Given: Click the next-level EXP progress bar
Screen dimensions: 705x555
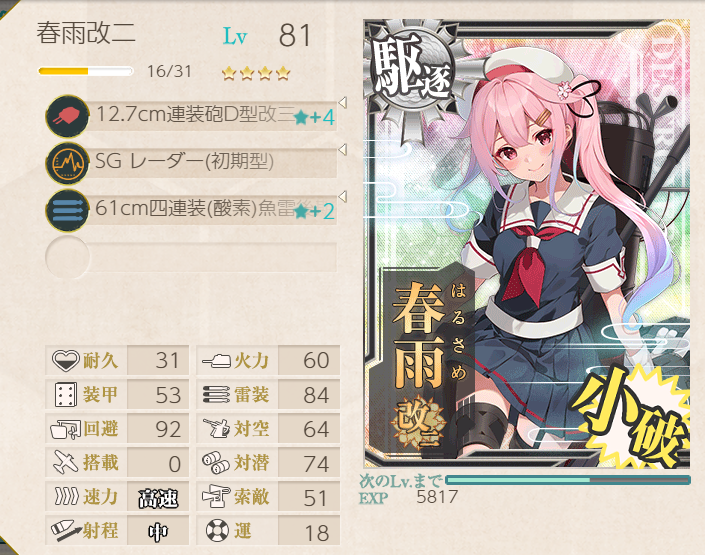Looking at the screenshot, I should click(x=567, y=480).
